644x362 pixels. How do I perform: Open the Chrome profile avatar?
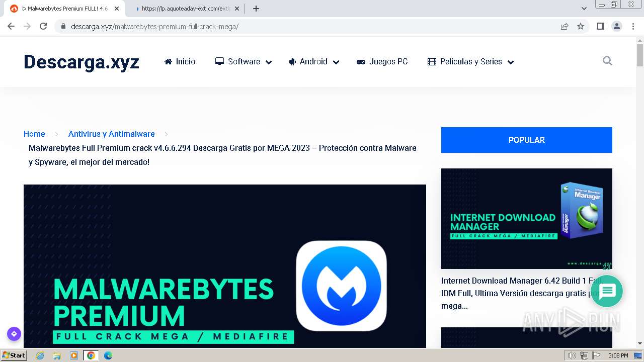click(617, 26)
